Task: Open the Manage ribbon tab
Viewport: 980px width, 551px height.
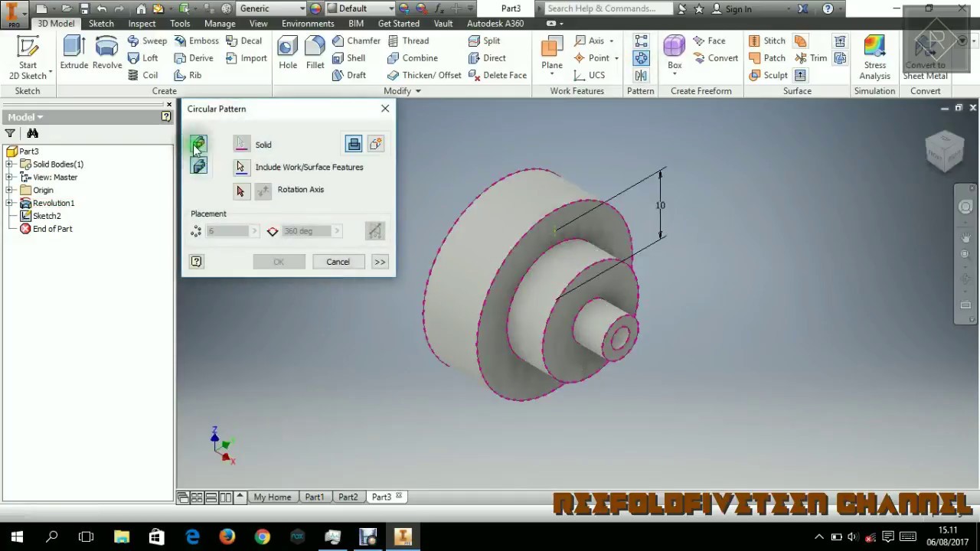Action: [220, 24]
